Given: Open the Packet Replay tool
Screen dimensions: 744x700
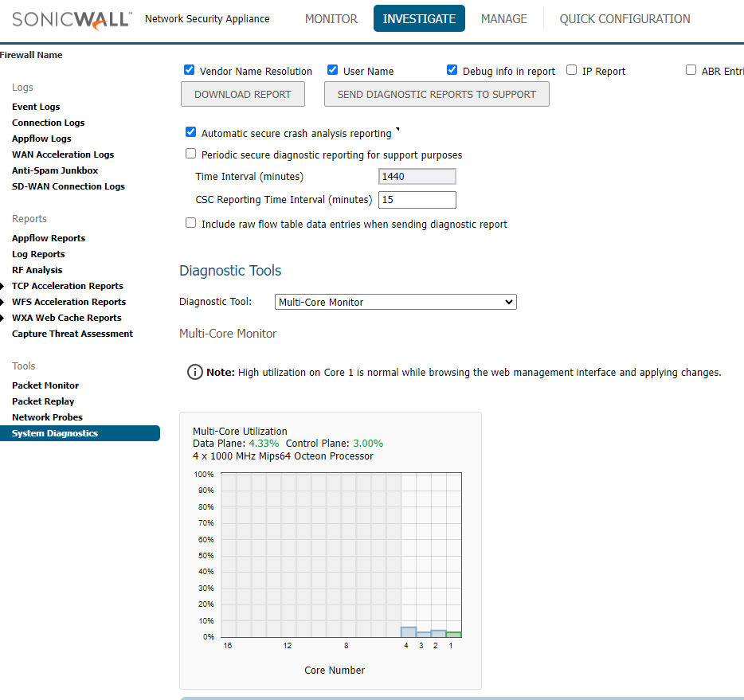Looking at the screenshot, I should (43, 401).
